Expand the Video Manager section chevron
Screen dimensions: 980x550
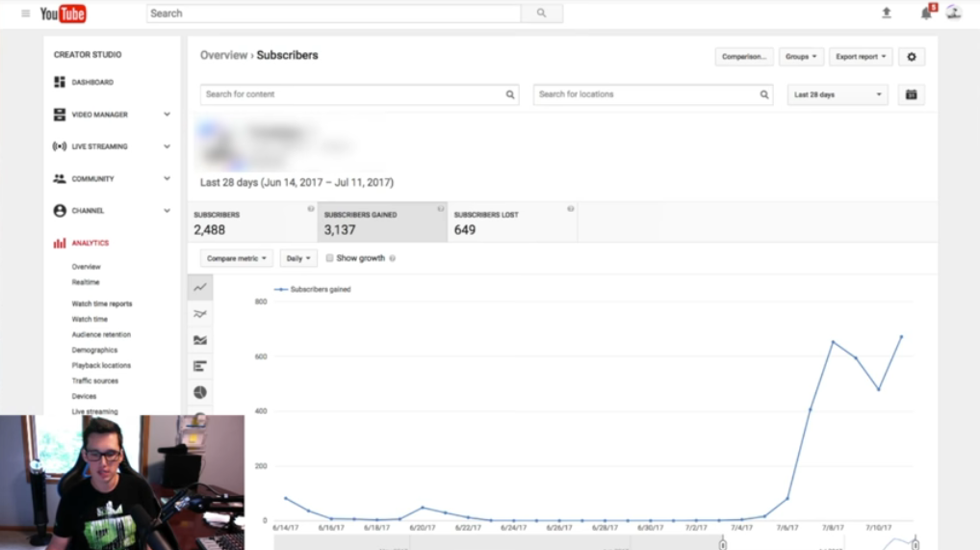tap(167, 115)
